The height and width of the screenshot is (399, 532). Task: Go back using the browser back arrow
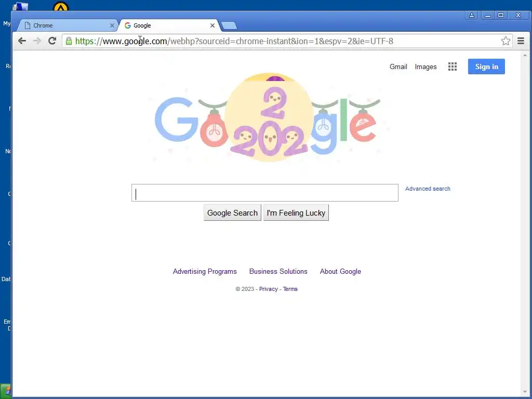click(22, 41)
